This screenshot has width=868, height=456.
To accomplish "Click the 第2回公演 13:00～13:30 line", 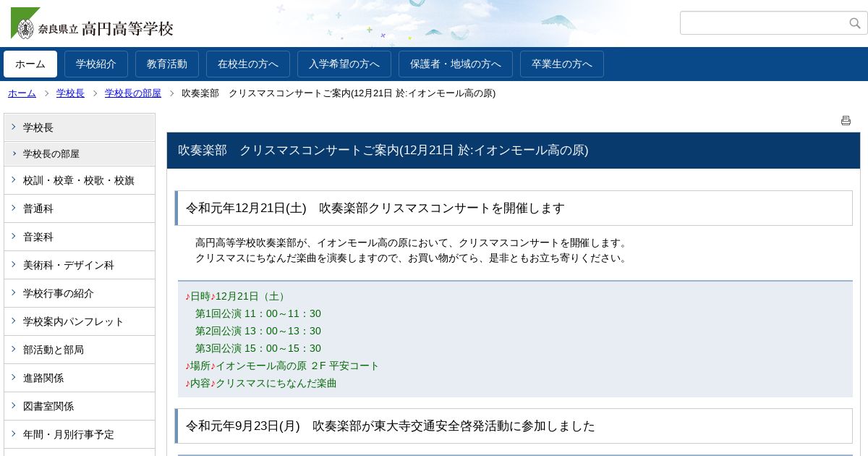I will [x=258, y=331].
